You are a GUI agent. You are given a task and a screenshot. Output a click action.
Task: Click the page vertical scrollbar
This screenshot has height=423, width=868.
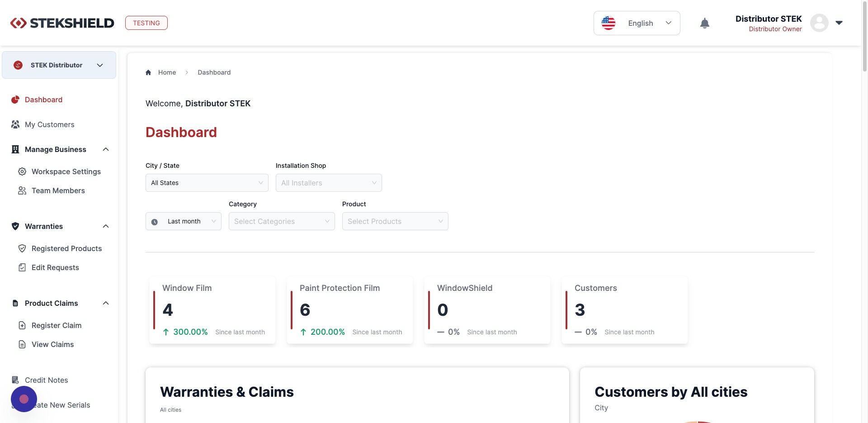864,36
